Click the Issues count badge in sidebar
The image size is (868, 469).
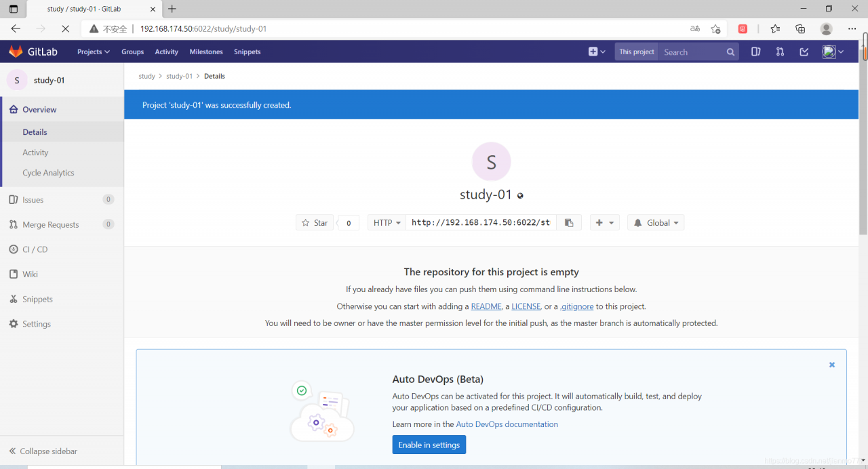(108, 199)
